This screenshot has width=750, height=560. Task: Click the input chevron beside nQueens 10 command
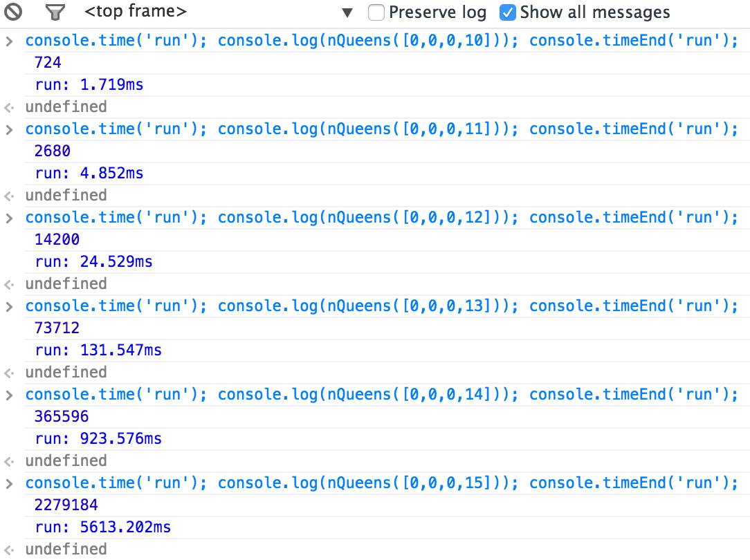tap(9, 41)
